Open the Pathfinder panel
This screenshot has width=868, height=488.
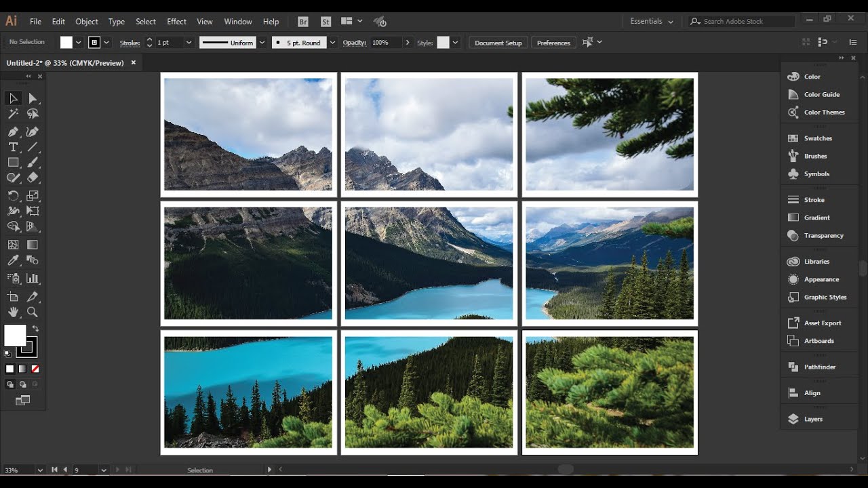(x=820, y=367)
